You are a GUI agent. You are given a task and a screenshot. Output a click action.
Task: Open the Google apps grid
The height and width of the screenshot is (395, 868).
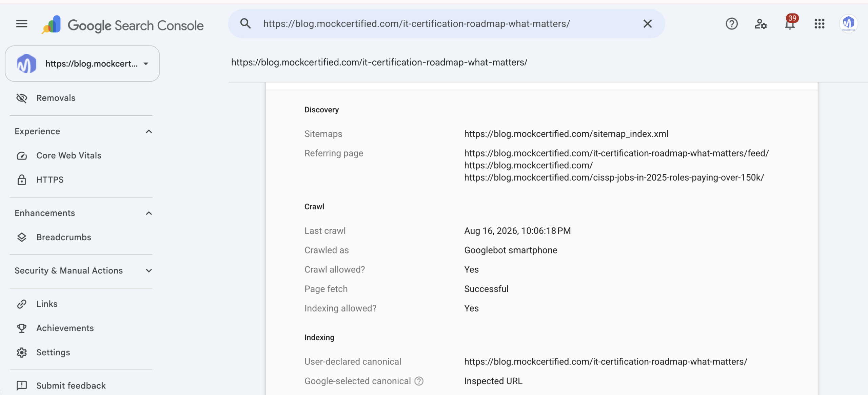pyautogui.click(x=820, y=24)
